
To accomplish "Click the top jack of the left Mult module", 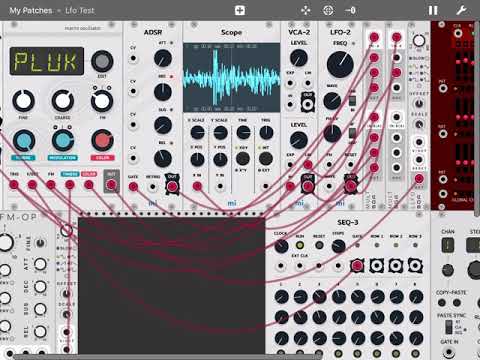I will click(x=374, y=37).
